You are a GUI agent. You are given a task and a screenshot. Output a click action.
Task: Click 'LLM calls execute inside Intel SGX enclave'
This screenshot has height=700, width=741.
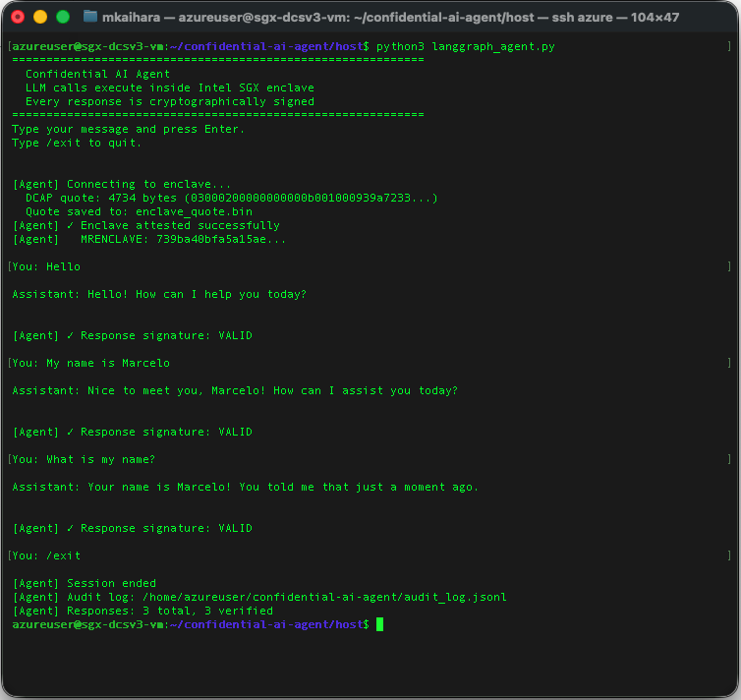pyautogui.click(x=170, y=87)
